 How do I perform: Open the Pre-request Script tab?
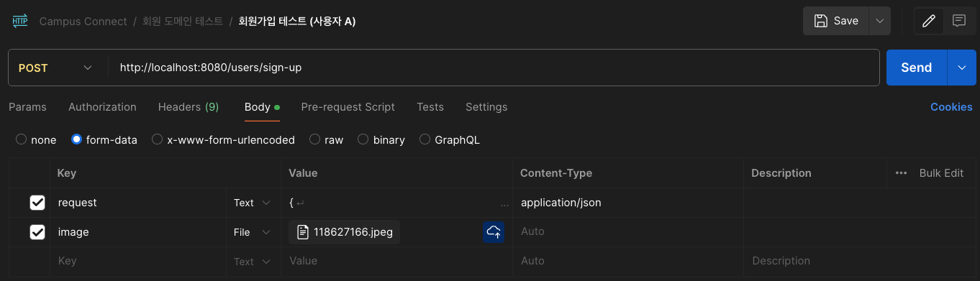[348, 106]
